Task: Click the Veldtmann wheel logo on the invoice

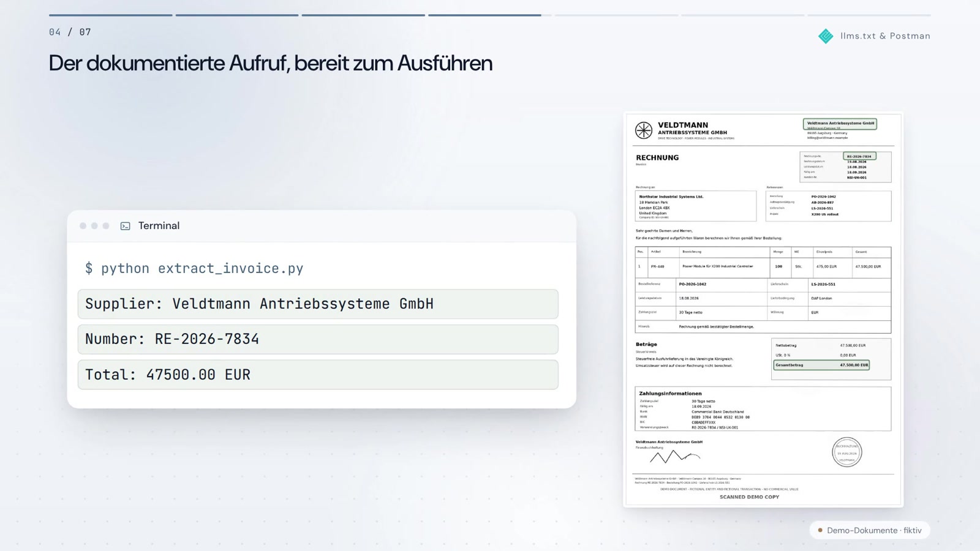Action: click(x=644, y=130)
